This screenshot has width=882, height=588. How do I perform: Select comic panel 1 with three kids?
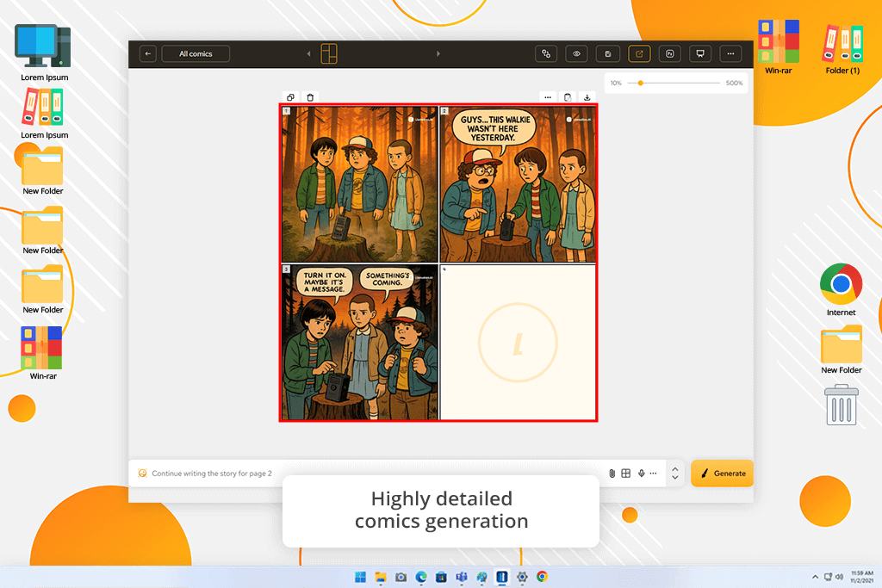(359, 184)
